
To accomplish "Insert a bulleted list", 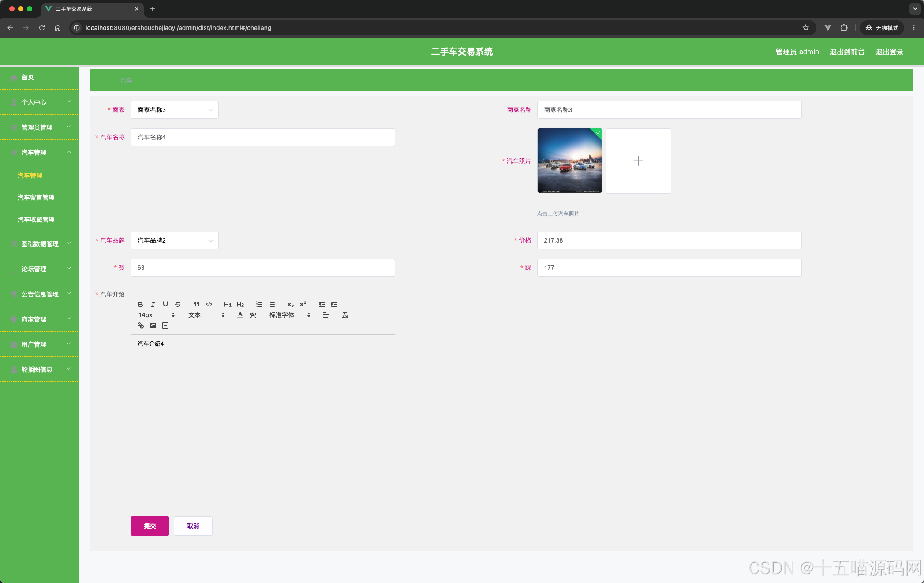I will pyautogui.click(x=272, y=304).
